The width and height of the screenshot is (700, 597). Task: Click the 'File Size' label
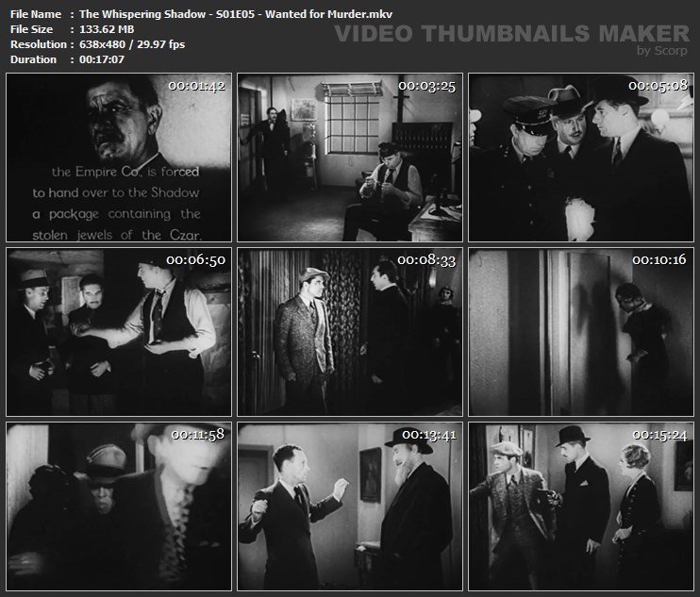(31, 29)
